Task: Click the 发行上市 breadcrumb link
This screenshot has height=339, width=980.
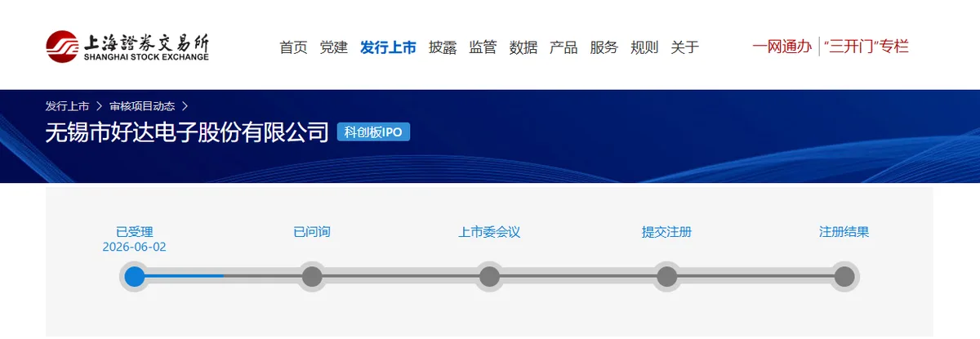Action: click(x=67, y=106)
